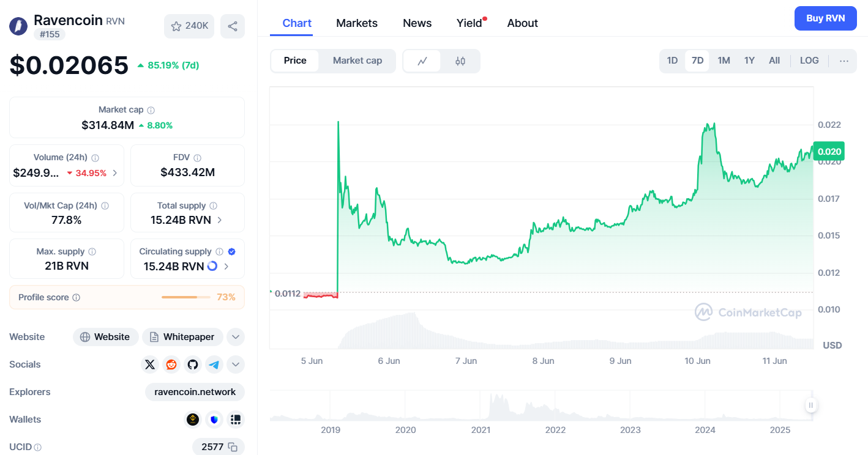Click 2024 on the history timeline
This screenshot has width=868, height=455.
(x=705, y=430)
